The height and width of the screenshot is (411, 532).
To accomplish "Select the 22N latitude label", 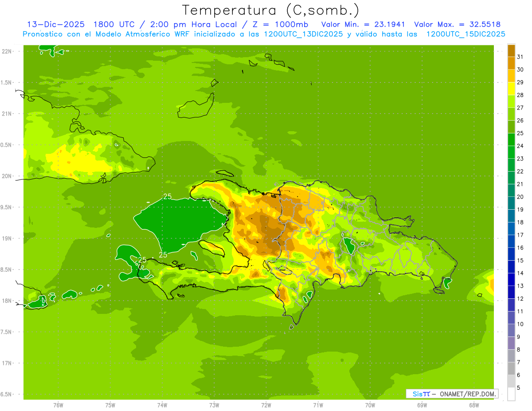I will pyautogui.click(x=7, y=51).
